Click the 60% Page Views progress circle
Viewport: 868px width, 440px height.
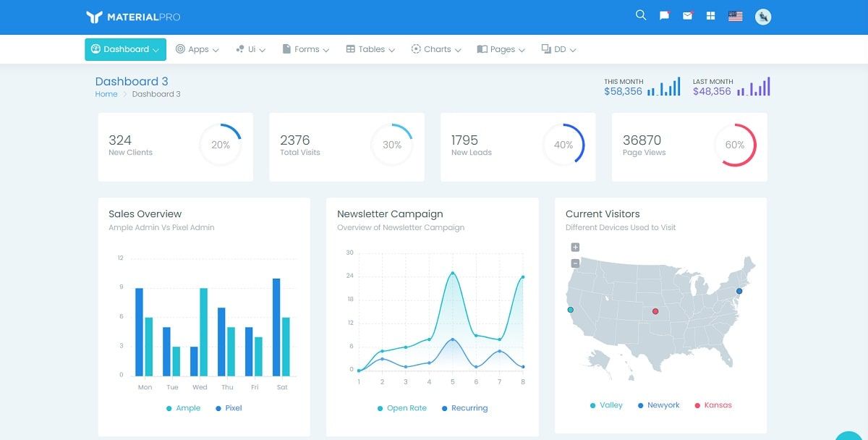click(736, 145)
